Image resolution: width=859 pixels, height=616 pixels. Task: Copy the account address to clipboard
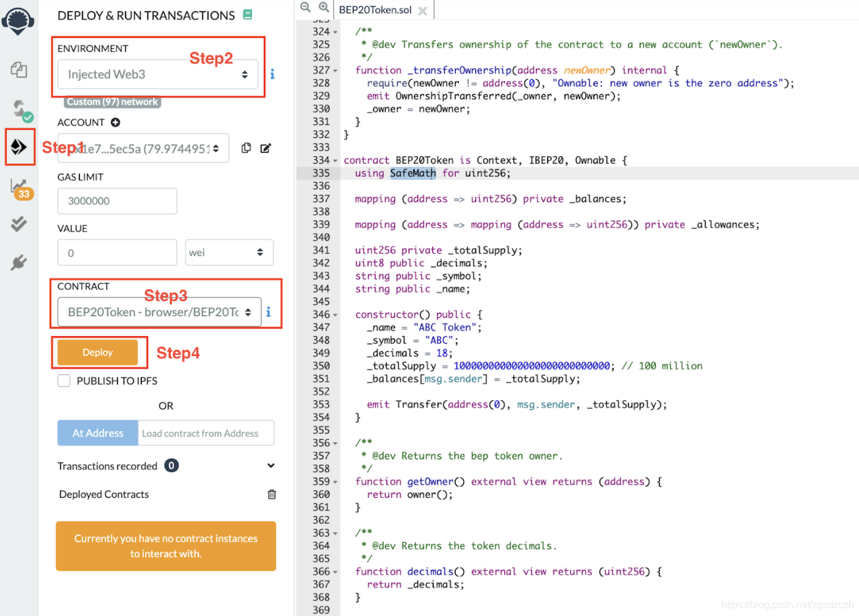click(x=246, y=148)
